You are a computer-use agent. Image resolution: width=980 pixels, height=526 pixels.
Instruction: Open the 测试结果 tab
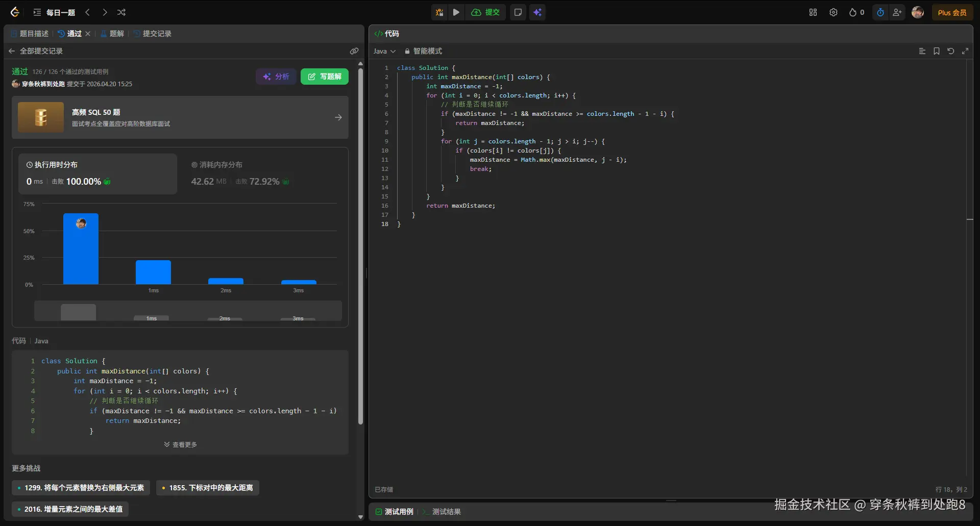tap(442, 512)
